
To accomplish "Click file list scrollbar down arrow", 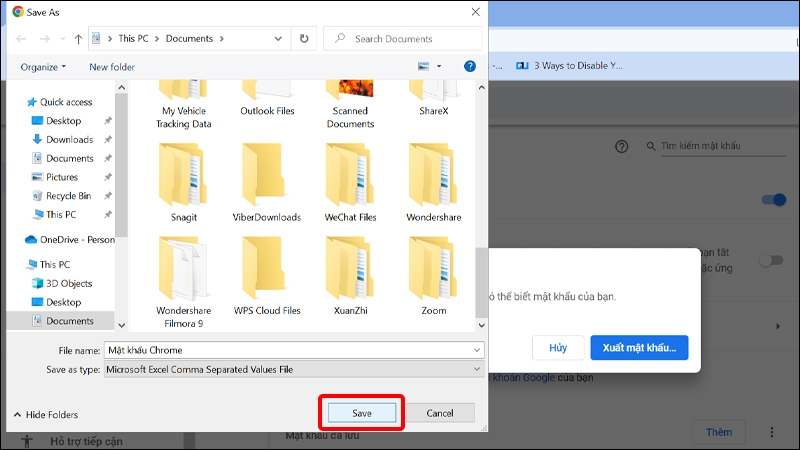I will [x=481, y=325].
